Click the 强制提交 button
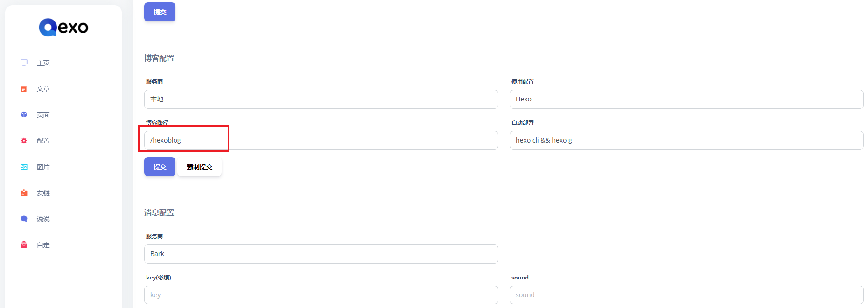Viewport: 868px width, 308px height. click(x=199, y=167)
